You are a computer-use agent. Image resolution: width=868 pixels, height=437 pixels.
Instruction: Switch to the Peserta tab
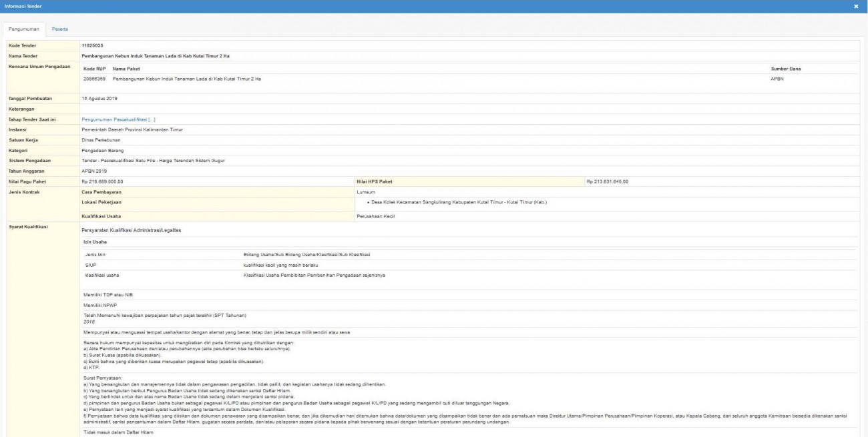pyautogui.click(x=61, y=30)
